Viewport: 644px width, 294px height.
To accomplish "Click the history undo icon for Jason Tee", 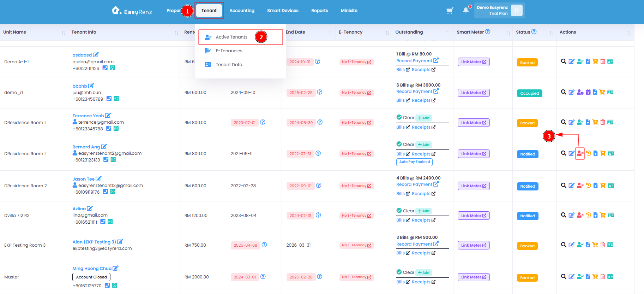I will coord(588,186).
